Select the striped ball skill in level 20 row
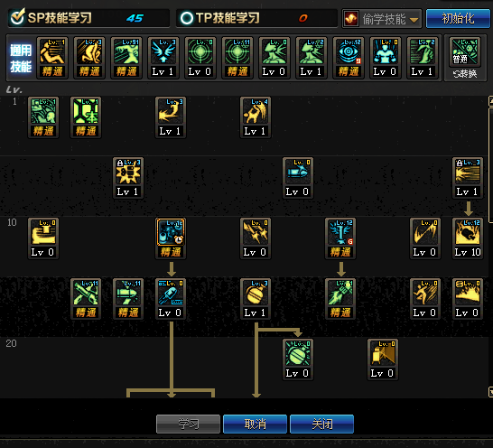 coord(298,359)
